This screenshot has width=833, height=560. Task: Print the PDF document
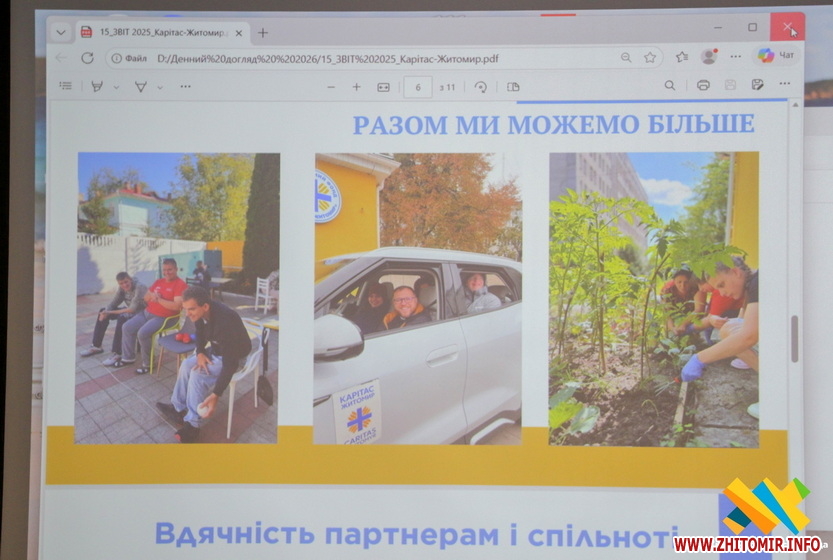[703, 86]
